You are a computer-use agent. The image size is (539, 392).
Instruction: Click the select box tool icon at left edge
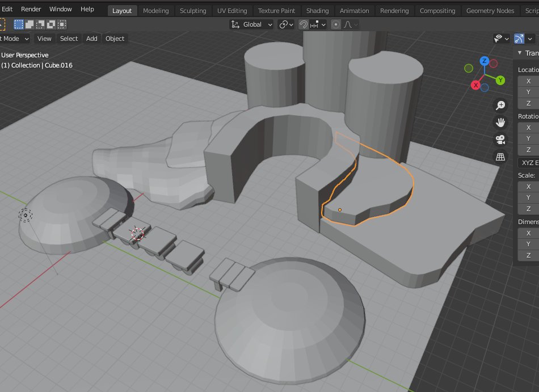2,24
